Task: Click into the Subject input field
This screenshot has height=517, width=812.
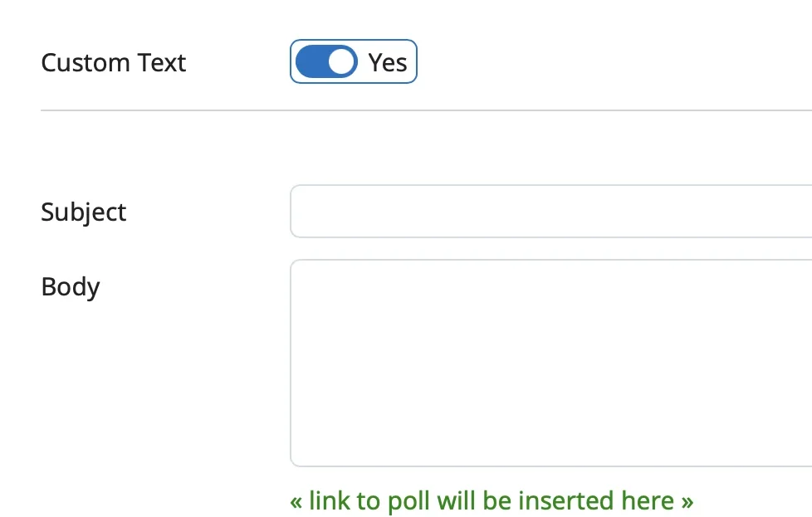Action: point(550,212)
